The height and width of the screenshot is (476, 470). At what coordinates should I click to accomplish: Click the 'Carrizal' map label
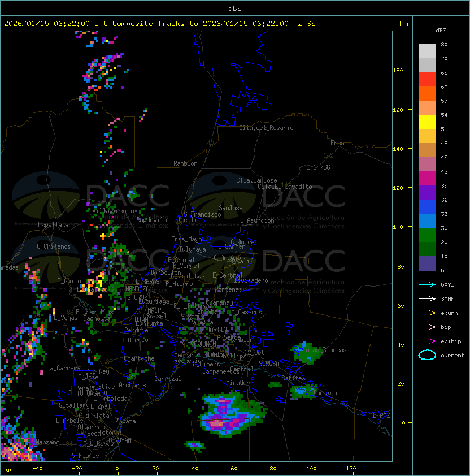tap(168, 379)
